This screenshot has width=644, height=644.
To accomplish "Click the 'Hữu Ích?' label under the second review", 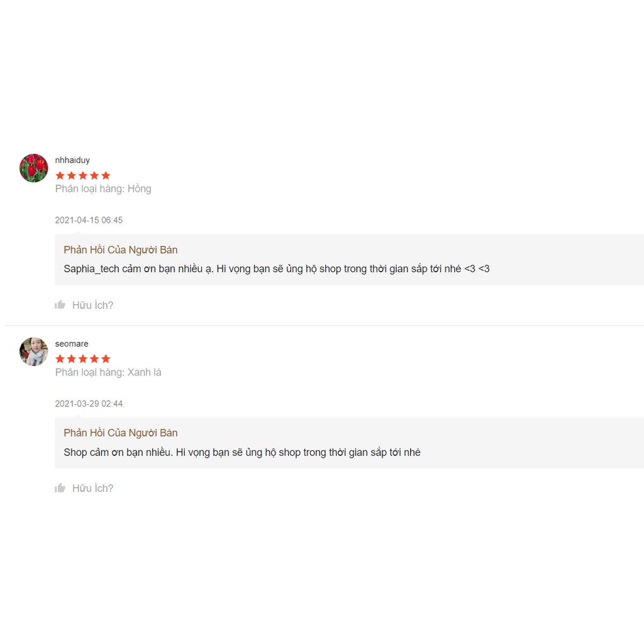I will 92,488.
